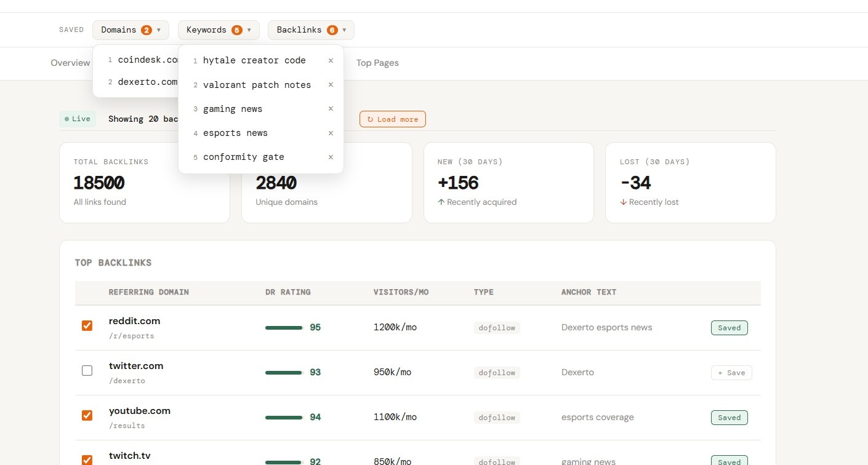Click the 950k/mo visitors value
This screenshot has width=868, height=465.
[x=393, y=372]
